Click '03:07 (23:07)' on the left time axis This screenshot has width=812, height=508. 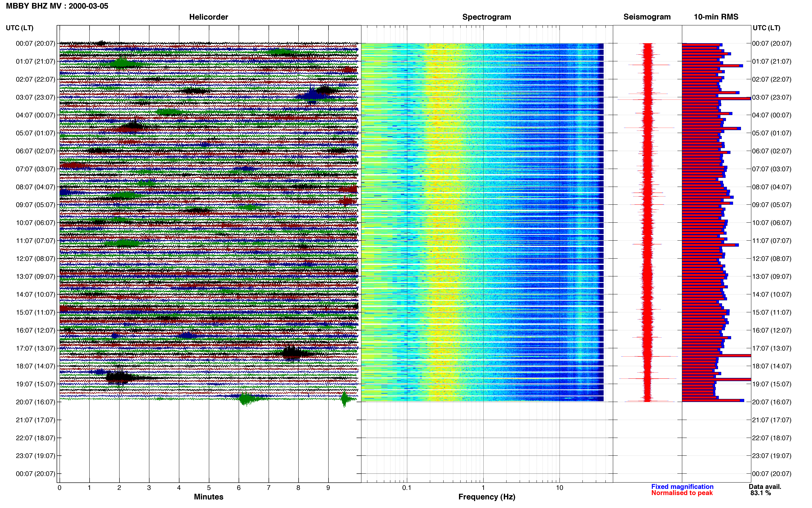35,97
